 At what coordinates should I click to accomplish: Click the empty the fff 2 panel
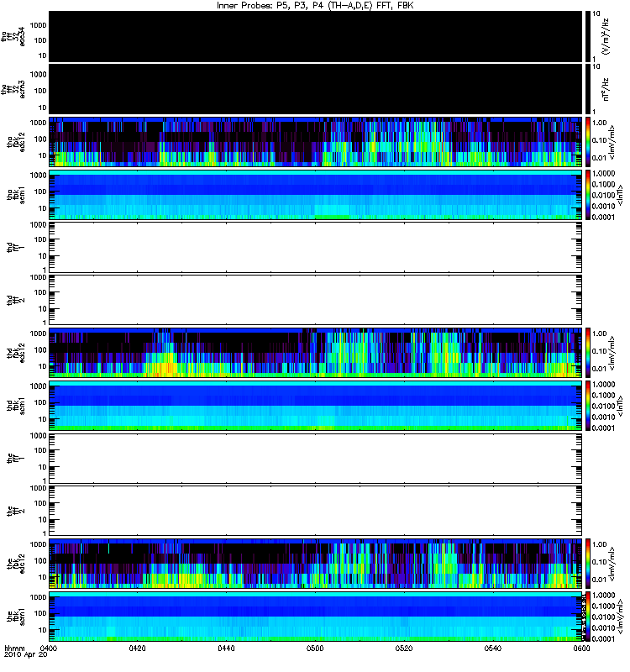315,511
